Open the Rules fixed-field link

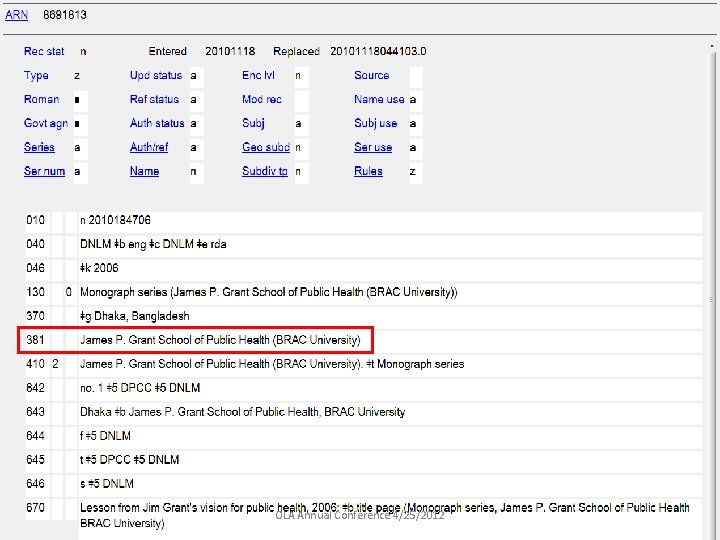pyautogui.click(x=368, y=171)
